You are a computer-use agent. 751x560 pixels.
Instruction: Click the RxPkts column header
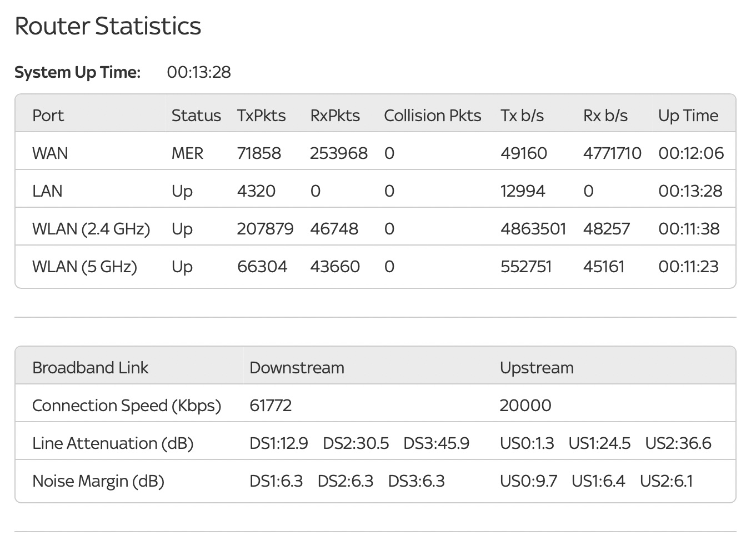click(335, 116)
